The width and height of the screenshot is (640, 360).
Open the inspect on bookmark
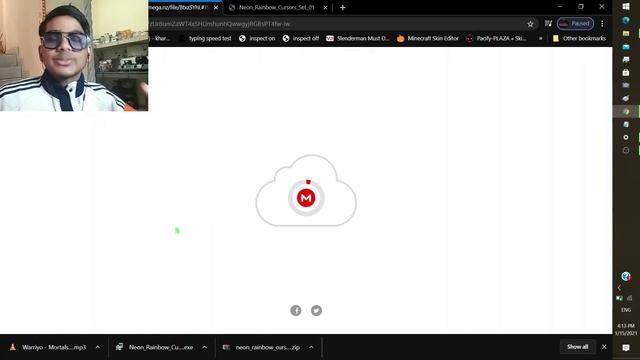pyautogui.click(x=257, y=38)
